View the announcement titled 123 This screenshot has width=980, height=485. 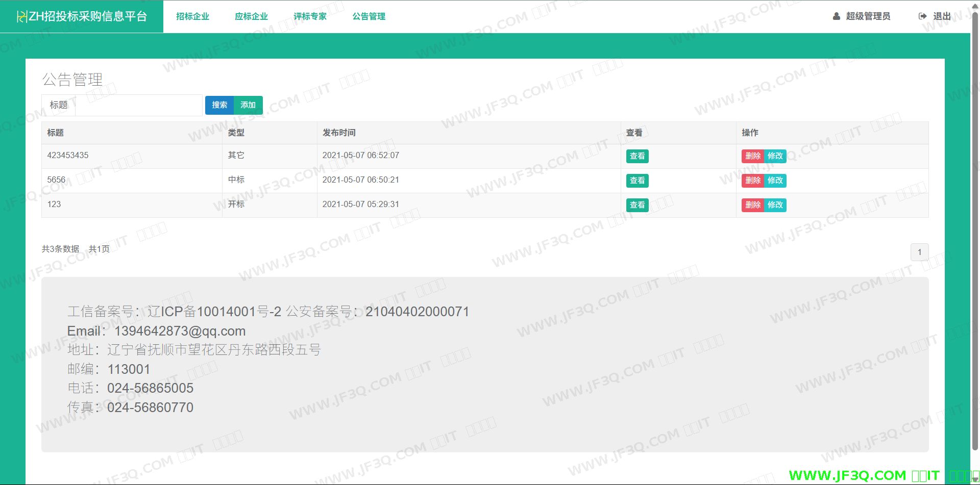637,205
